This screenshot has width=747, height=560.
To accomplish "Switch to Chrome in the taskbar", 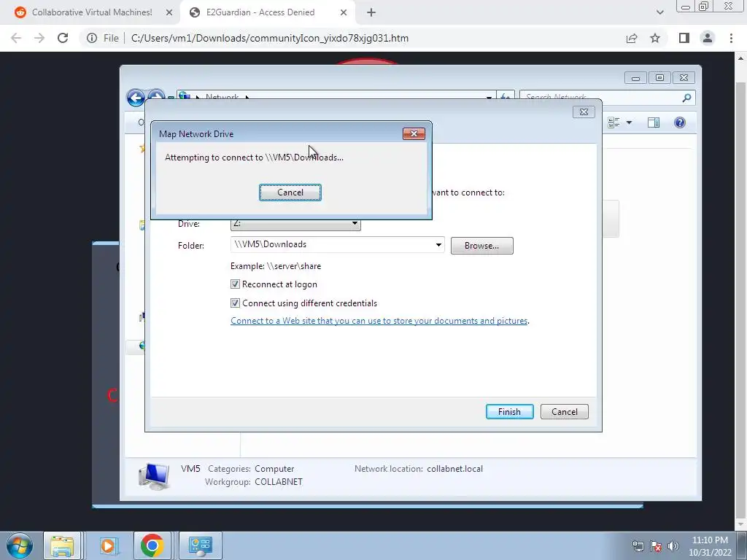I will [x=152, y=545].
